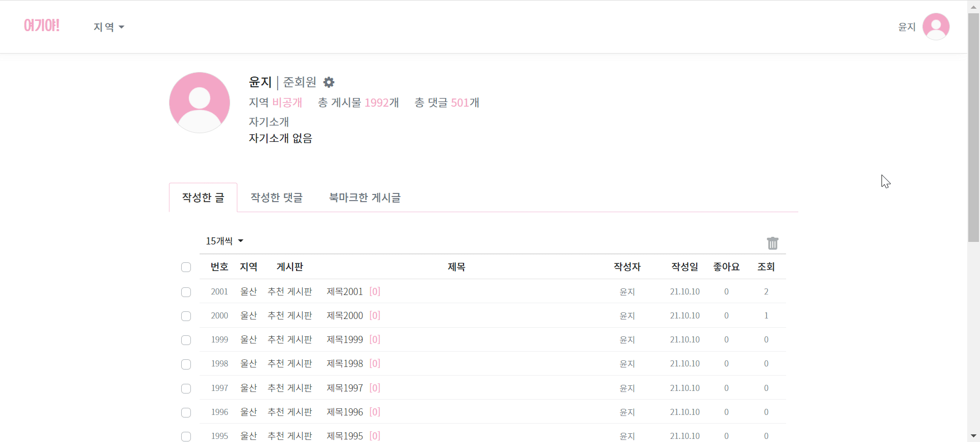Switch to the 북마크한 게시글 tab
This screenshot has height=442, width=980.
point(365,198)
